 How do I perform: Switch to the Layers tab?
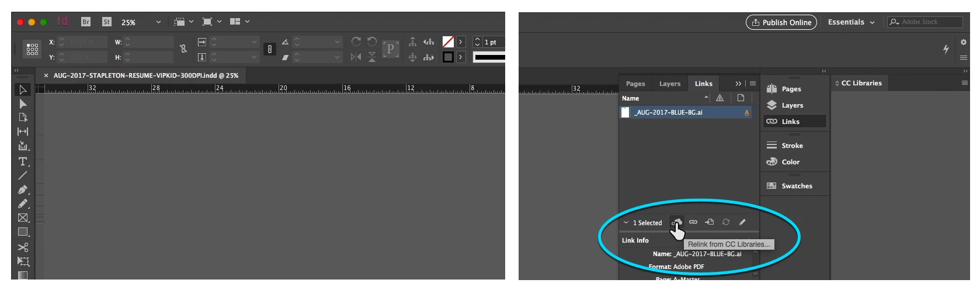pos(670,84)
